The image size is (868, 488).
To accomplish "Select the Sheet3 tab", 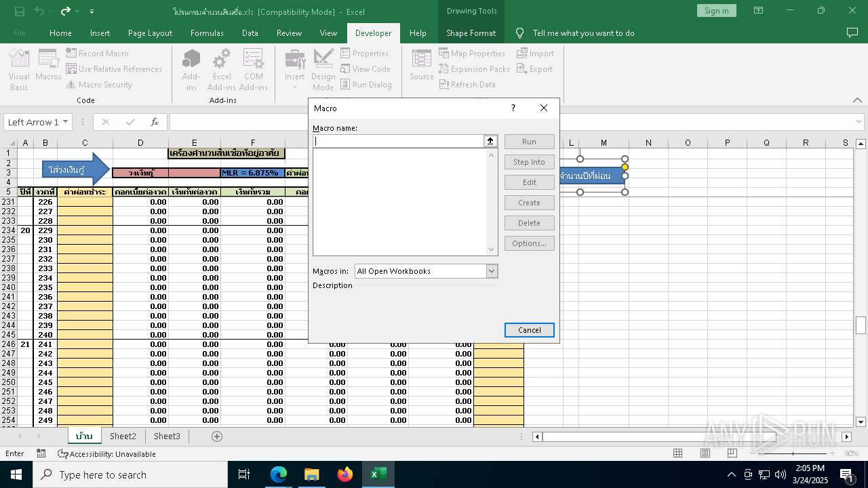I will click(167, 436).
